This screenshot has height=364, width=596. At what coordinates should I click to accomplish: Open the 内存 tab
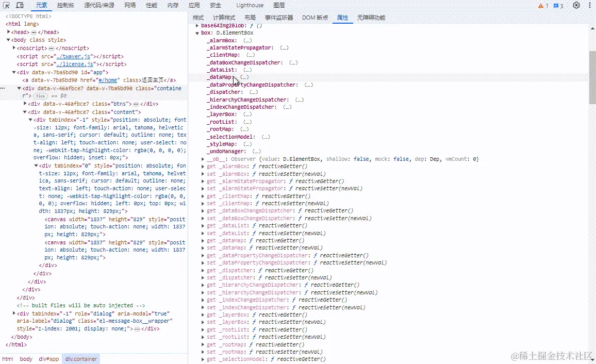pyautogui.click(x=173, y=5)
